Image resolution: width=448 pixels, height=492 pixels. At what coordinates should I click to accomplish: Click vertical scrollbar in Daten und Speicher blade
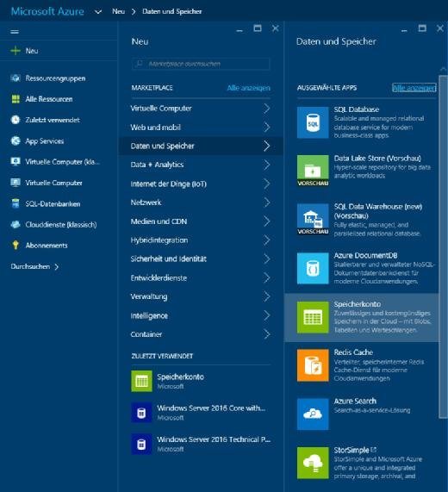click(x=443, y=246)
